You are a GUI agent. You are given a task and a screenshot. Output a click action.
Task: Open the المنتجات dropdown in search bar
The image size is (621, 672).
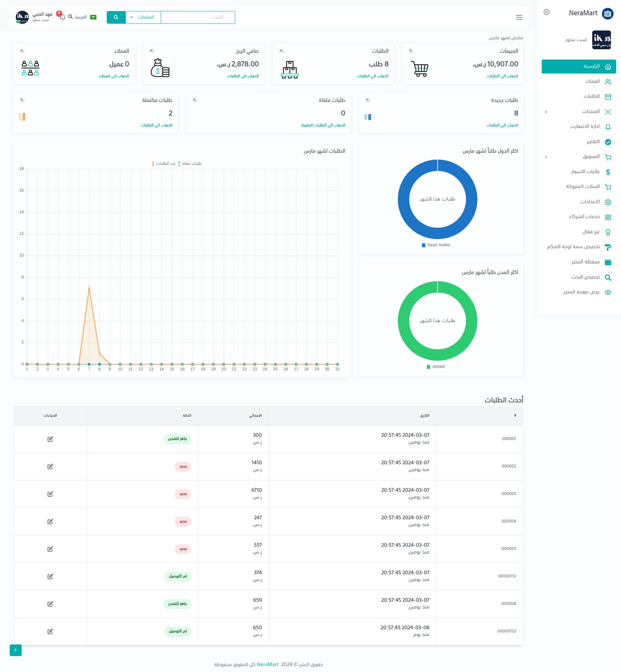(x=143, y=17)
